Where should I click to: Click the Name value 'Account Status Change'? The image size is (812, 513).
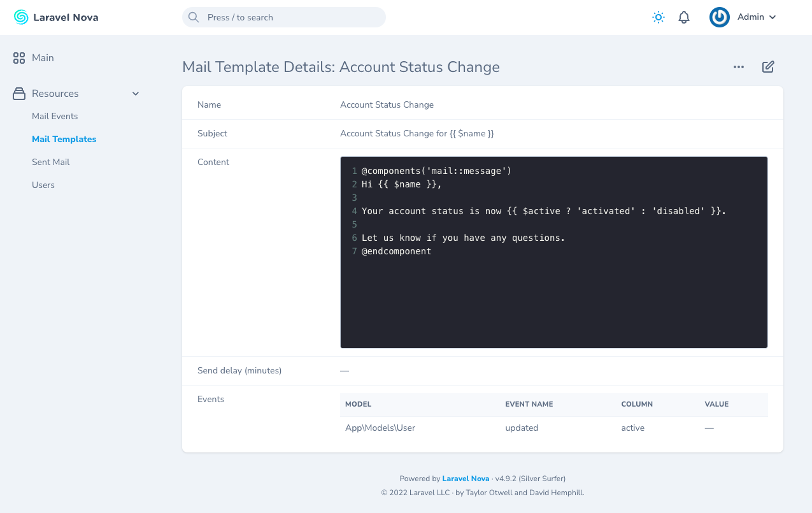pyautogui.click(x=387, y=105)
